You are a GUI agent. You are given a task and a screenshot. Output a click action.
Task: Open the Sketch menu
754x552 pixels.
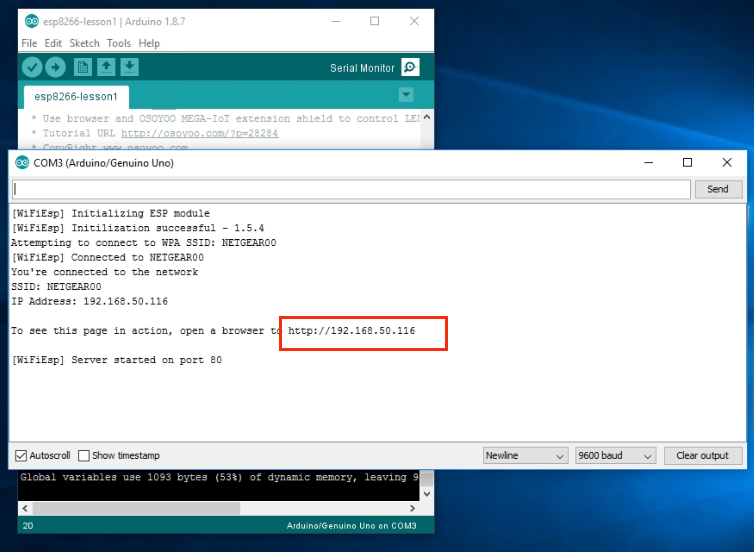[x=84, y=43]
